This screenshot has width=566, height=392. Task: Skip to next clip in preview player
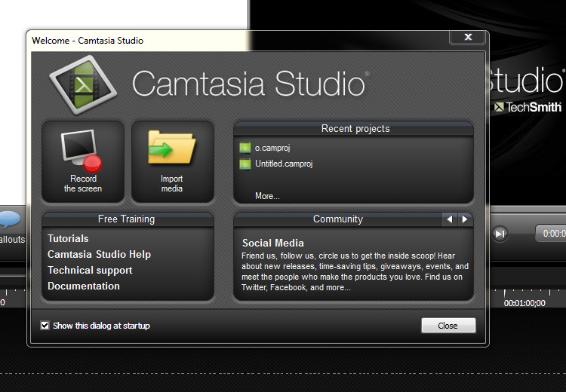[x=500, y=234]
